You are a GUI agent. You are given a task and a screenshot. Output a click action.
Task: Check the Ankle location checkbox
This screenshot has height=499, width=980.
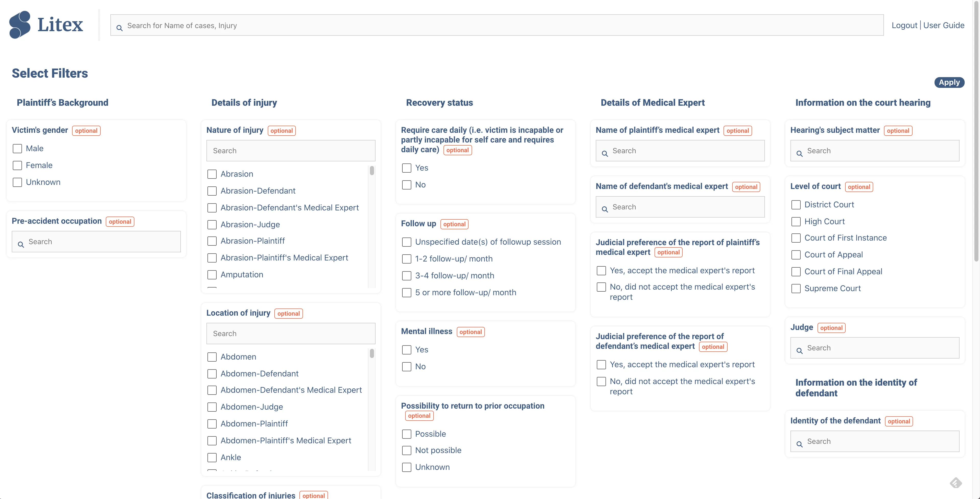[212, 457]
